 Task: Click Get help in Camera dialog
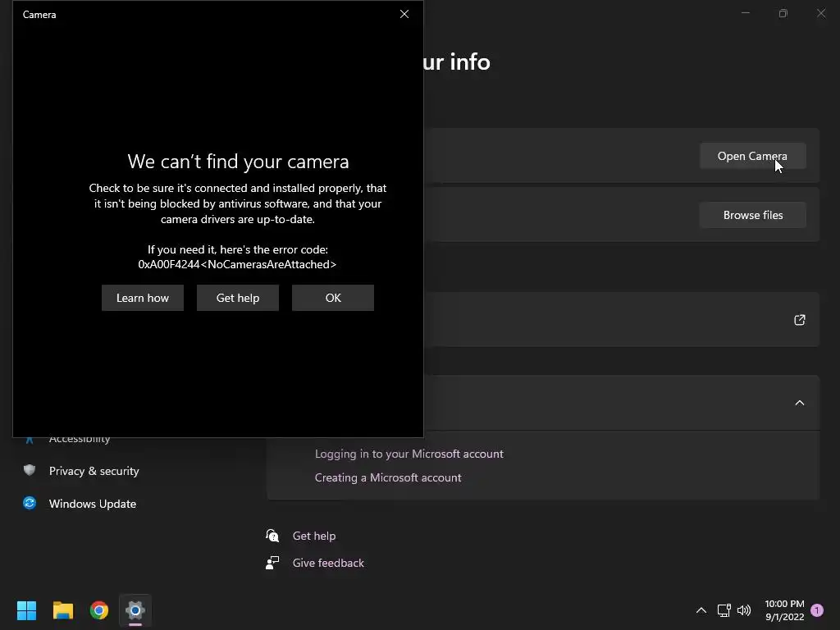pyautogui.click(x=238, y=298)
